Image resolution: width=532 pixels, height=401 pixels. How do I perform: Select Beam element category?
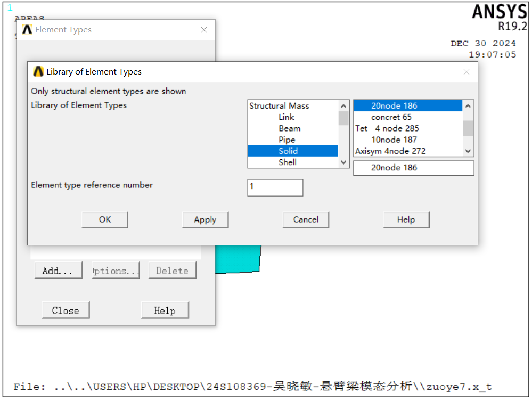coord(293,128)
